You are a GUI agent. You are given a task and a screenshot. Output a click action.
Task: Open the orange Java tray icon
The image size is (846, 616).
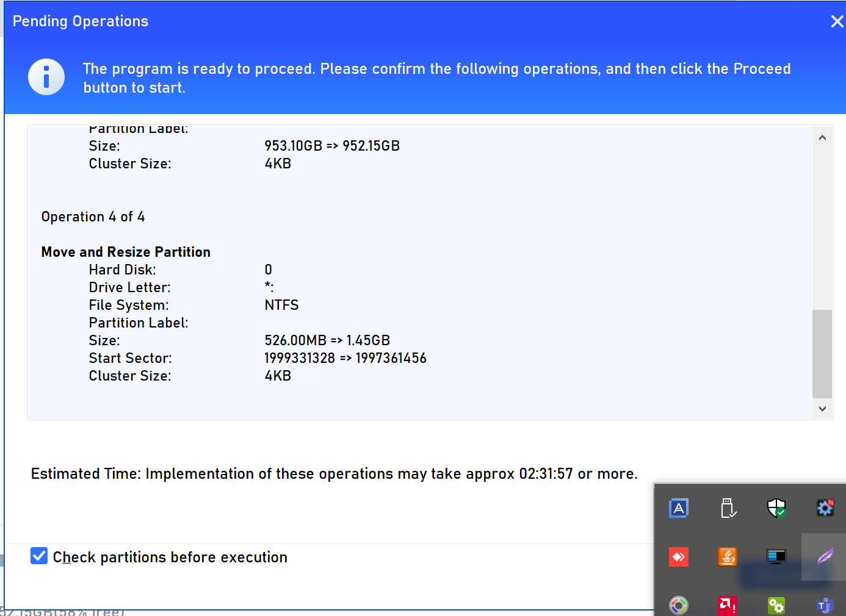click(x=728, y=557)
